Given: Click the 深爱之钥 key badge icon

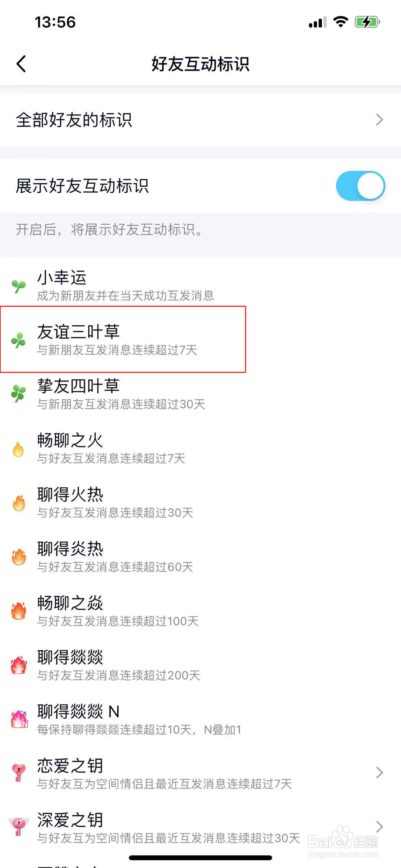Looking at the screenshot, I should [18, 827].
